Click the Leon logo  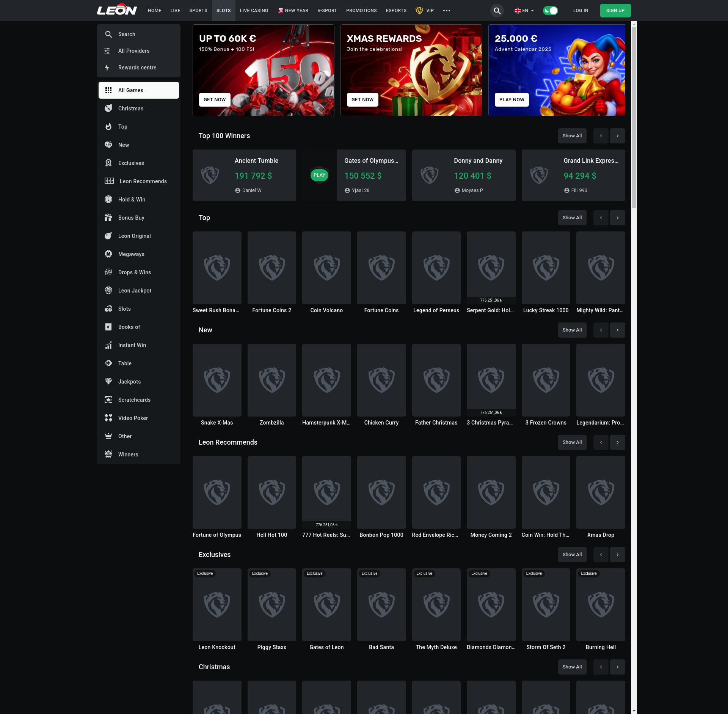tap(117, 10)
